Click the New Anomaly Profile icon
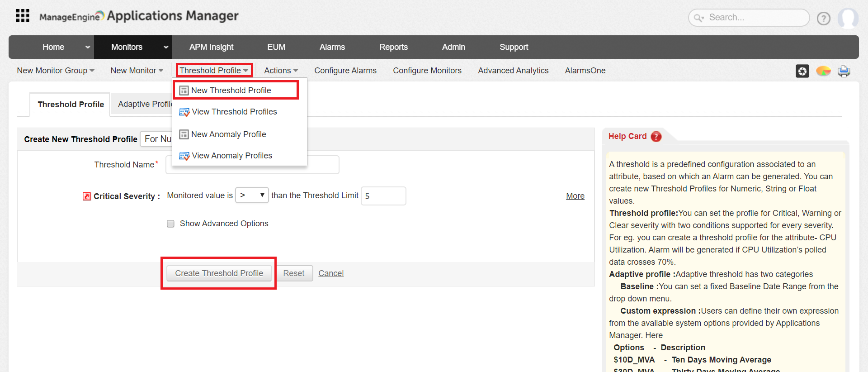The width and height of the screenshot is (868, 372). 184,134
